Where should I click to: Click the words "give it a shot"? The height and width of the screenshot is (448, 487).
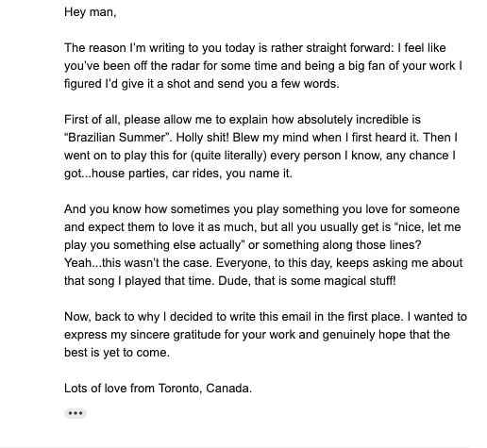click(x=156, y=84)
